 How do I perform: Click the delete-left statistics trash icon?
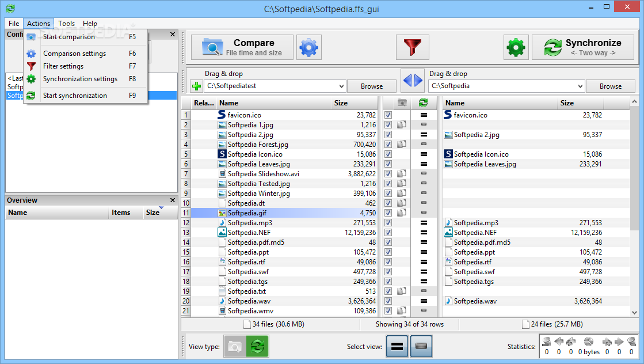coord(546,342)
